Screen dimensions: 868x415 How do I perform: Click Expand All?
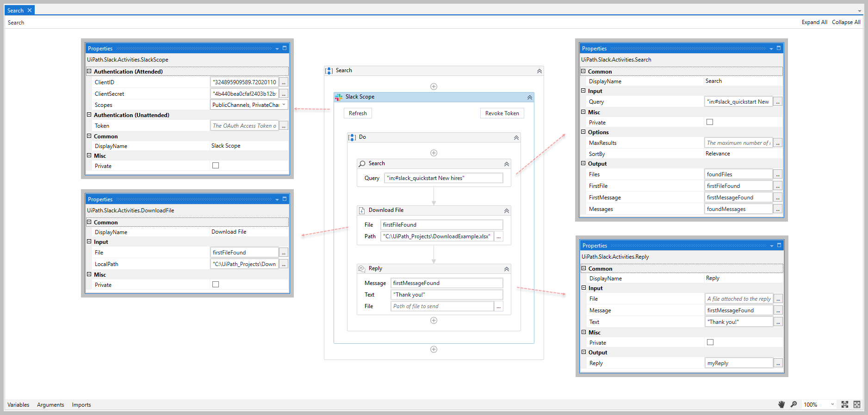point(814,22)
